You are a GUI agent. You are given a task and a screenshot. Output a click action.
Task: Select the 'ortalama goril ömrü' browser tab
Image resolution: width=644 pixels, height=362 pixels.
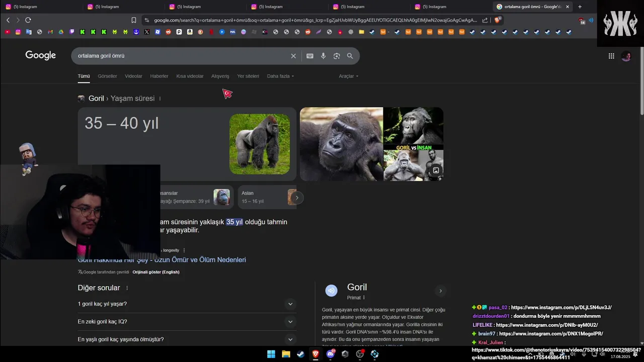coord(532,7)
